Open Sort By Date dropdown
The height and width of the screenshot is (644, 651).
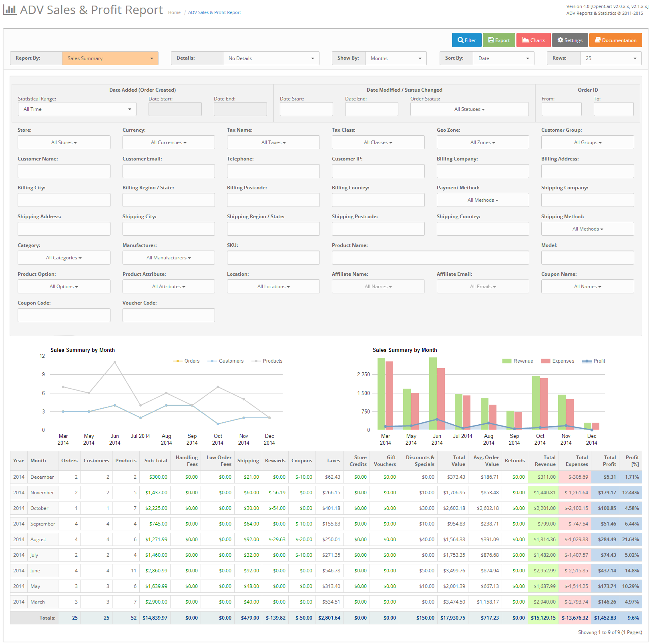click(x=504, y=58)
